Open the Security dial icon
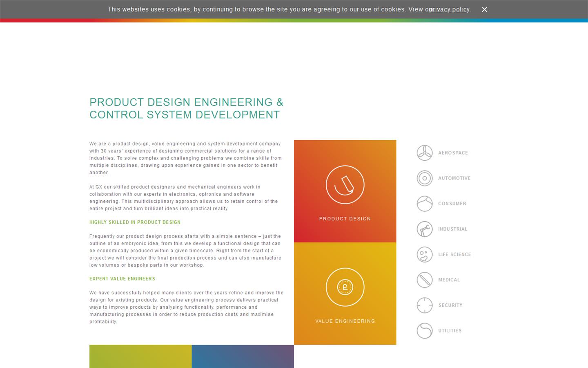Screen dimensions: 588x368 coord(425,305)
